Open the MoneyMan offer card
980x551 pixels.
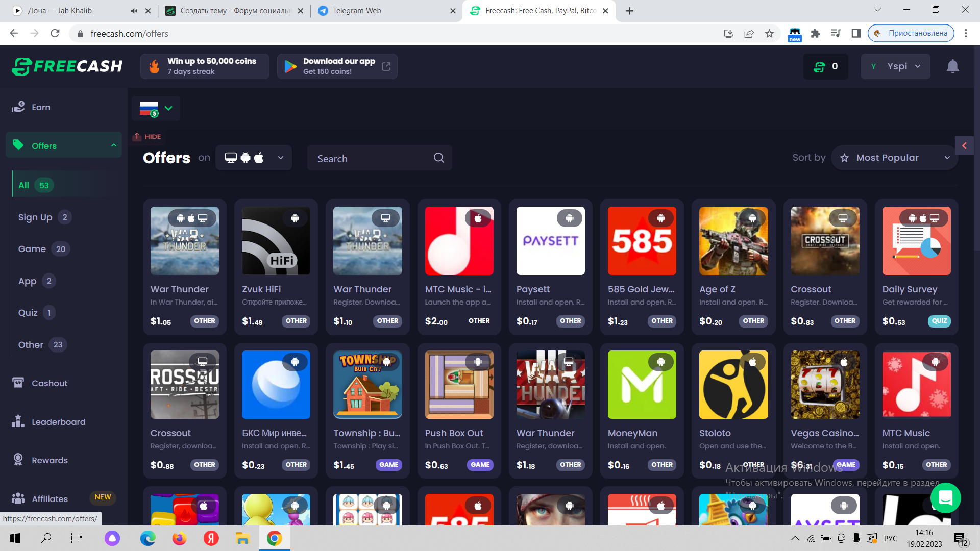[642, 411]
